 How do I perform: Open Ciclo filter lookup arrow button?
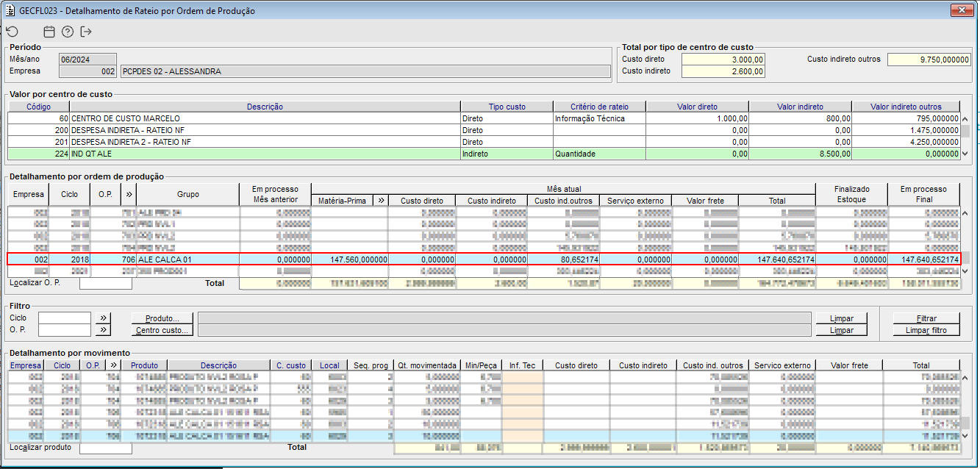coord(104,318)
